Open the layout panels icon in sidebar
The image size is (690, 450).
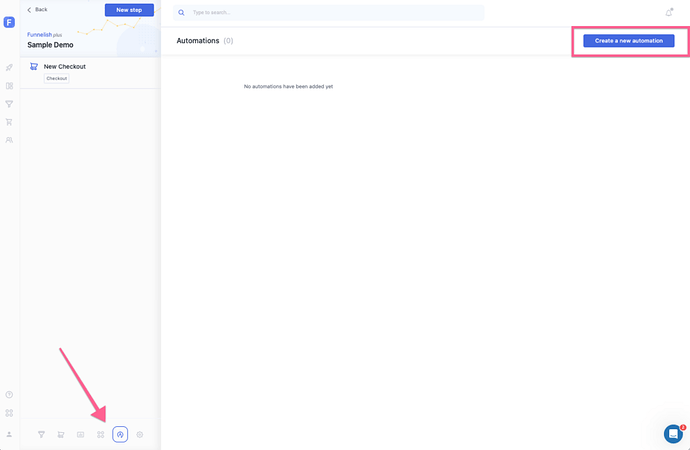click(x=9, y=86)
